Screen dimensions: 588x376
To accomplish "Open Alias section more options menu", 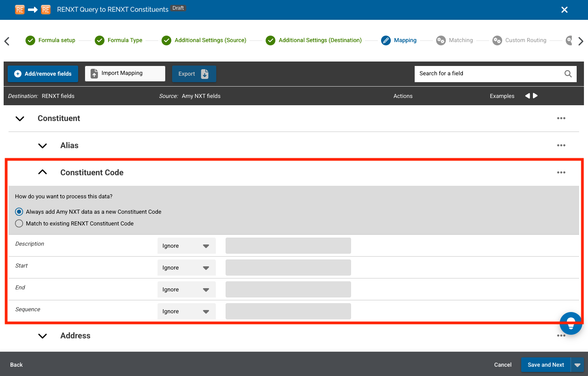I will tap(561, 145).
